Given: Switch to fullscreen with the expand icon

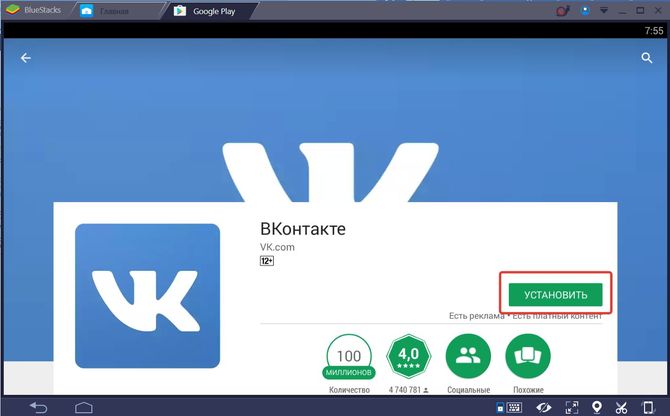Looking at the screenshot, I should pos(572,407).
